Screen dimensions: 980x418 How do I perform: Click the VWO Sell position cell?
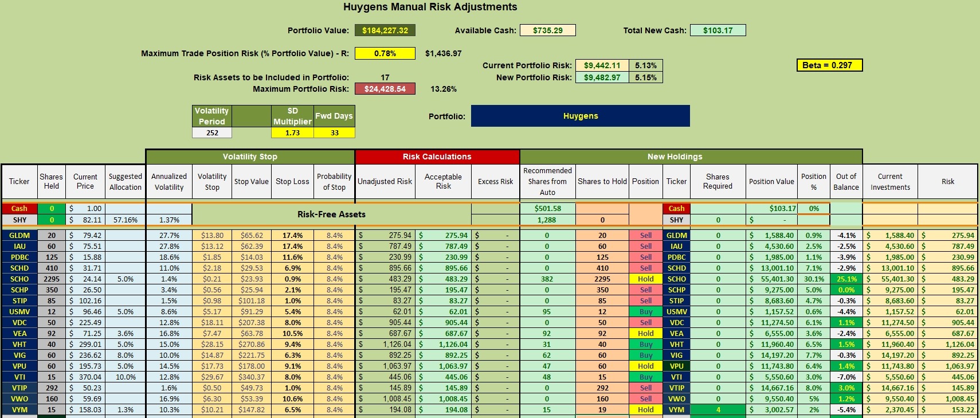click(x=646, y=399)
